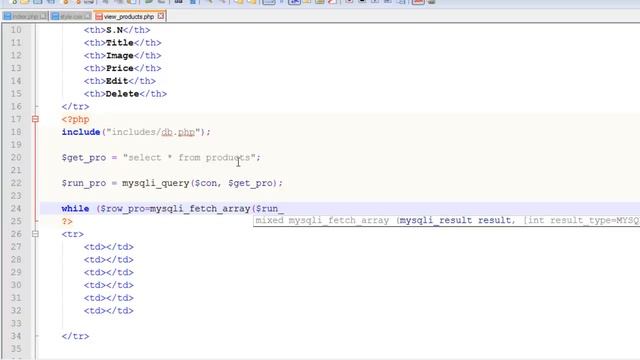This screenshot has width=640, height=360.
Task: Close the view_products.php tab
Action: (x=161, y=16)
